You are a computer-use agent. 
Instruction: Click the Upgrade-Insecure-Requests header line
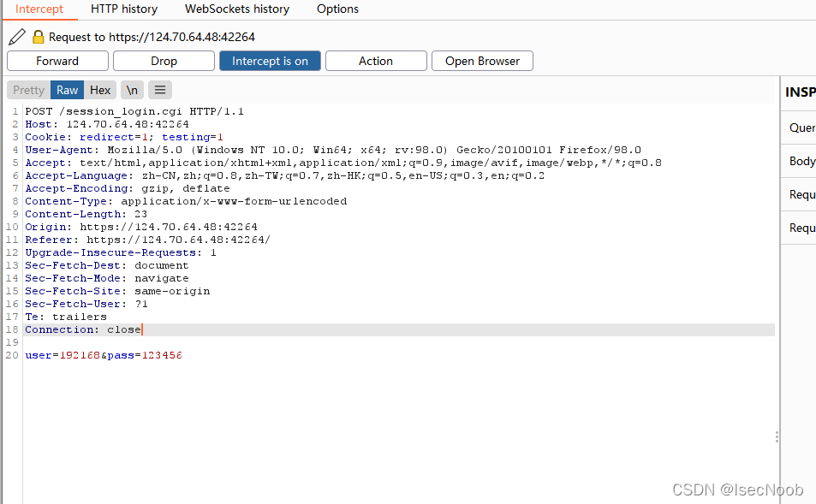(121, 252)
